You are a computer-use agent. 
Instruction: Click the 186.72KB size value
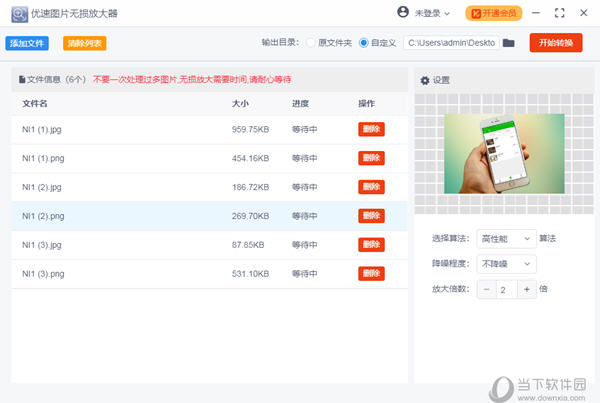coord(250,187)
